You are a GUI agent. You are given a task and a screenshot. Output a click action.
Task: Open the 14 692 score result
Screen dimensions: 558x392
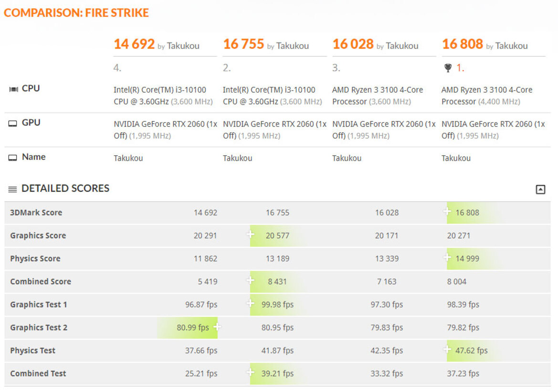coord(134,44)
